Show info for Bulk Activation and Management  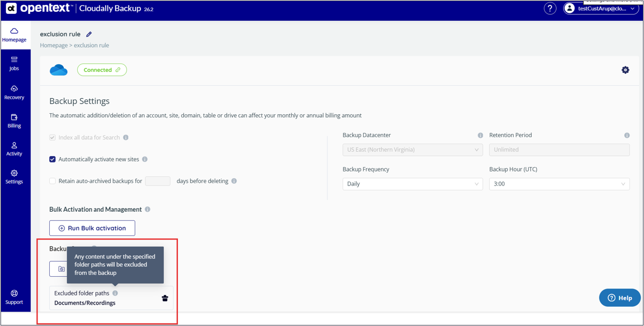click(147, 210)
